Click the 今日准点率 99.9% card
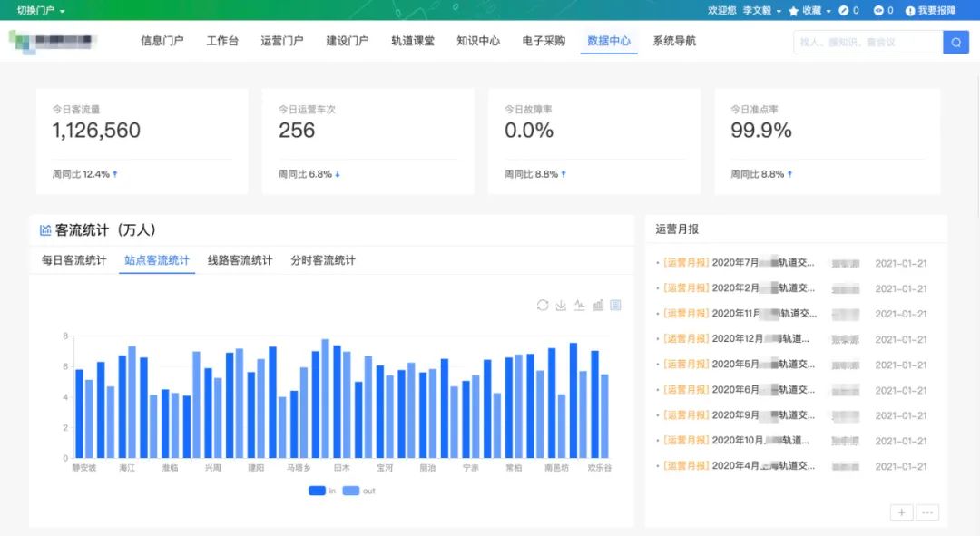The image size is (980, 536). [828, 141]
